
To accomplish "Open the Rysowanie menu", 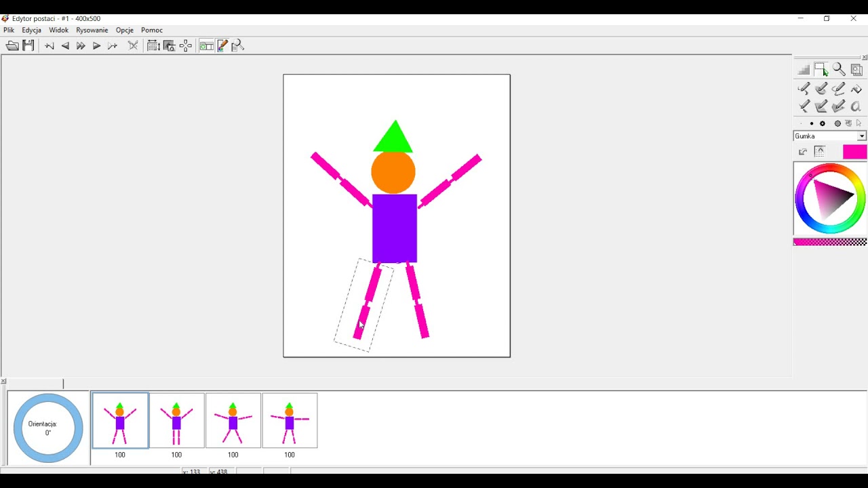I will click(92, 30).
